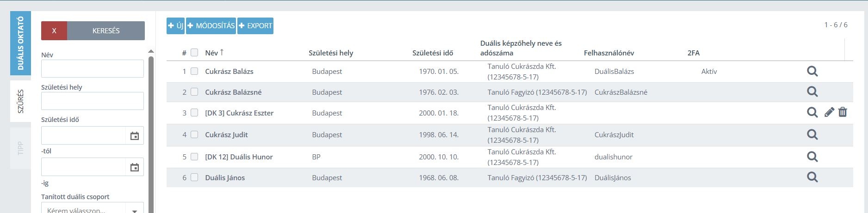Open calendar picker for Születési idő -tól

click(134, 136)
